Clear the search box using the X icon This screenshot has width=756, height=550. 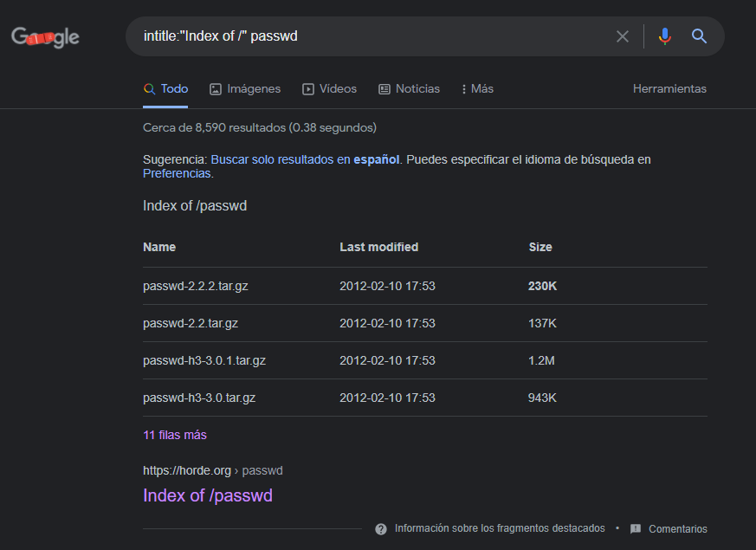623,36
